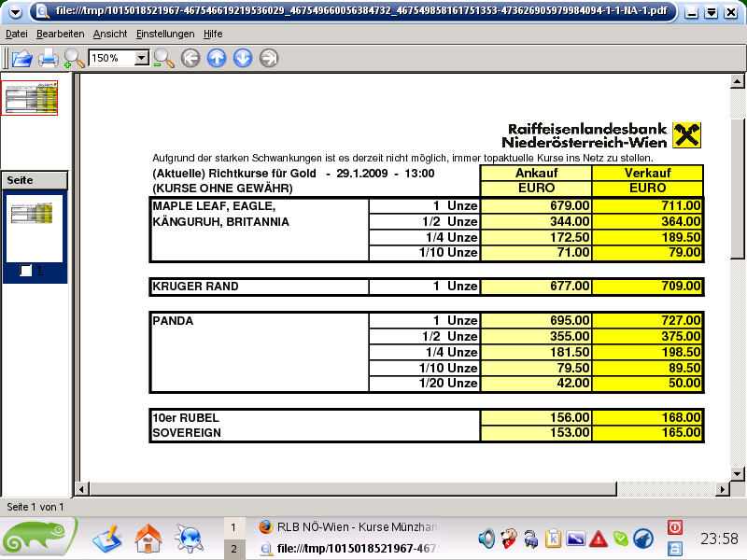
Task: Launch the Konqueror web browser gear-globe icon
Action: pos(190,539)
